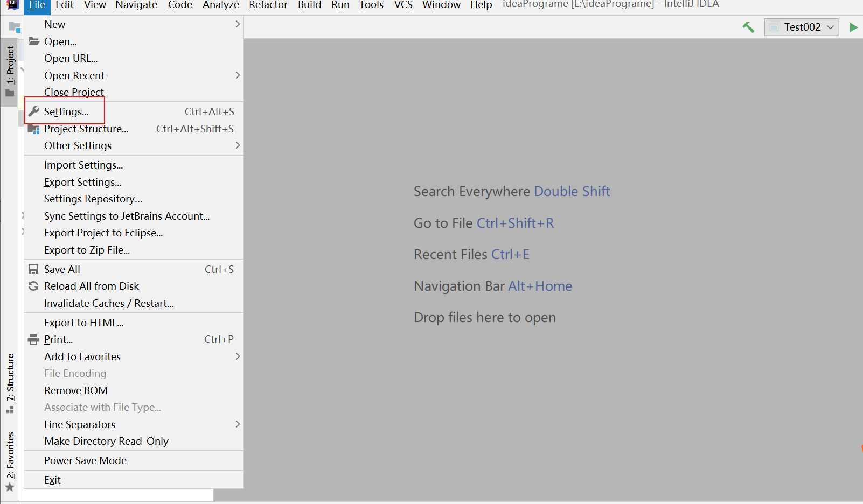Select Remove BOM menu entry
Viewport: 863px width, 504px height.
pyautogui.click(x=134, y=390)
